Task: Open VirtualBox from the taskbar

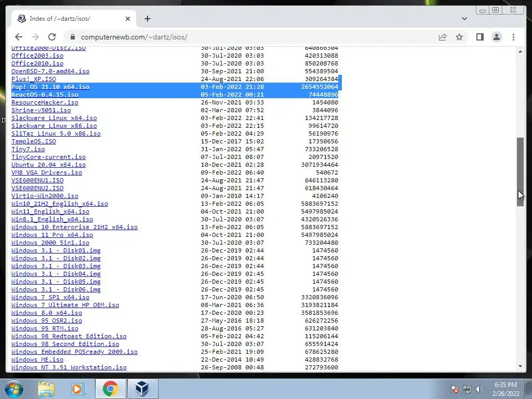Action: click(x=142, y=389)
